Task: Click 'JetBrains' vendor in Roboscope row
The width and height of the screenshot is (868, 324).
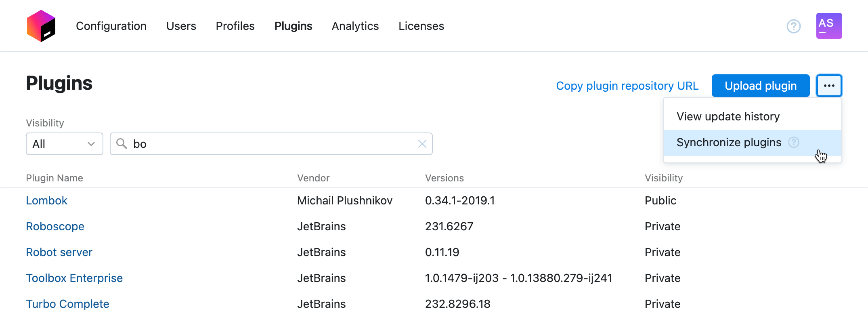Action: coord(321,226)
